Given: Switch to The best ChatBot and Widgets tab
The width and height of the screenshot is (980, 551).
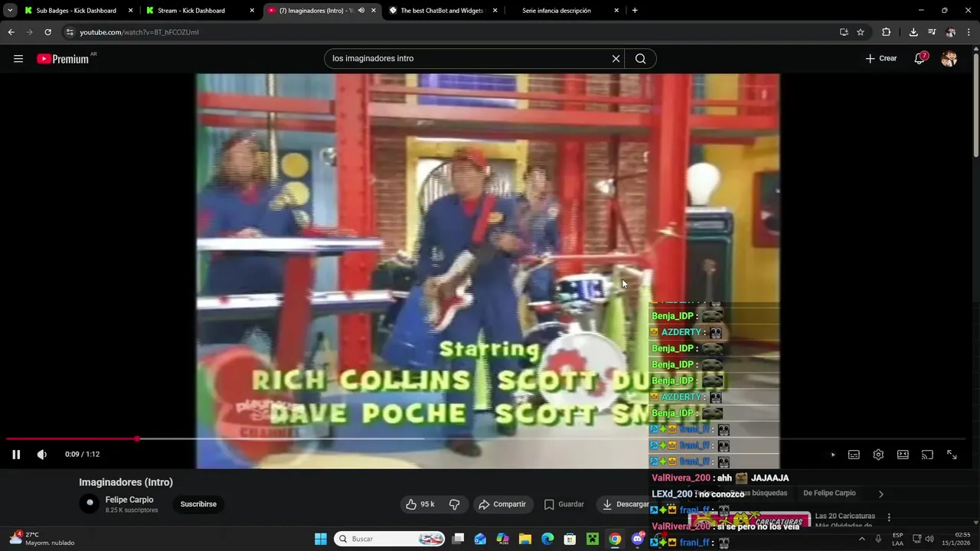Looking at the screenshot, I should pos(443,11).
